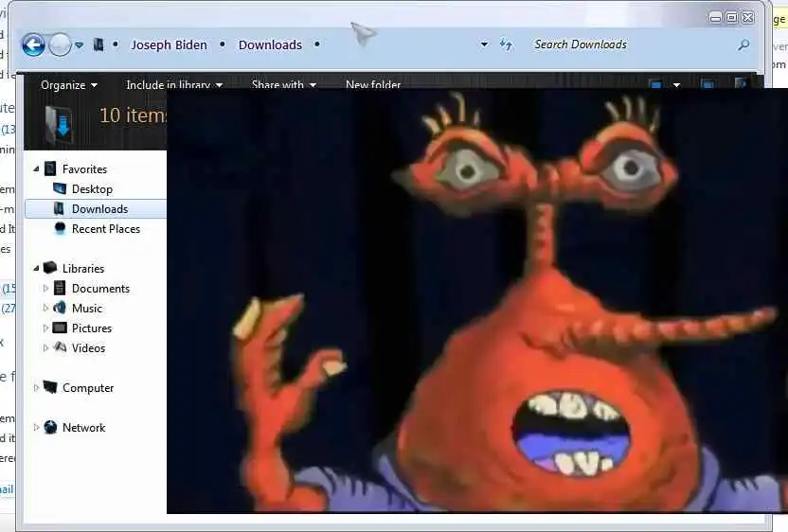Click the magnifying glass search icon
This screenshot has width=788, height=532.
pos(743,44)
